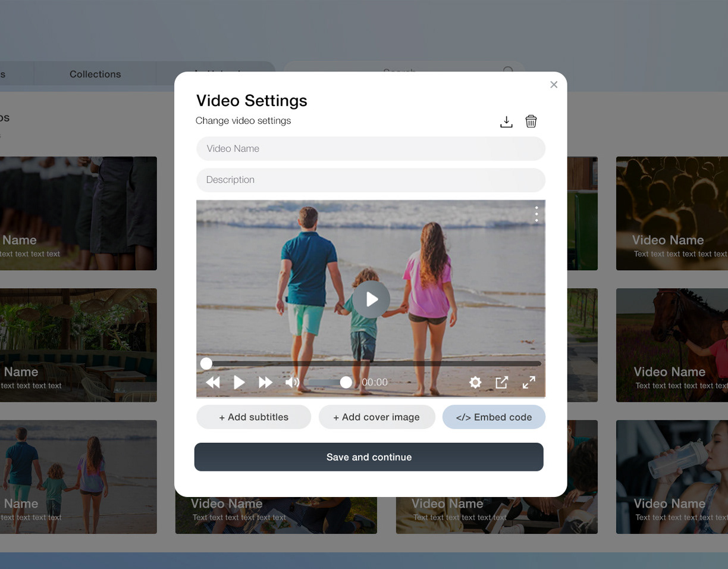Click the fast-forward control
Image resolution: width=728 pixels, height=569 pixels.
point(265,383)
